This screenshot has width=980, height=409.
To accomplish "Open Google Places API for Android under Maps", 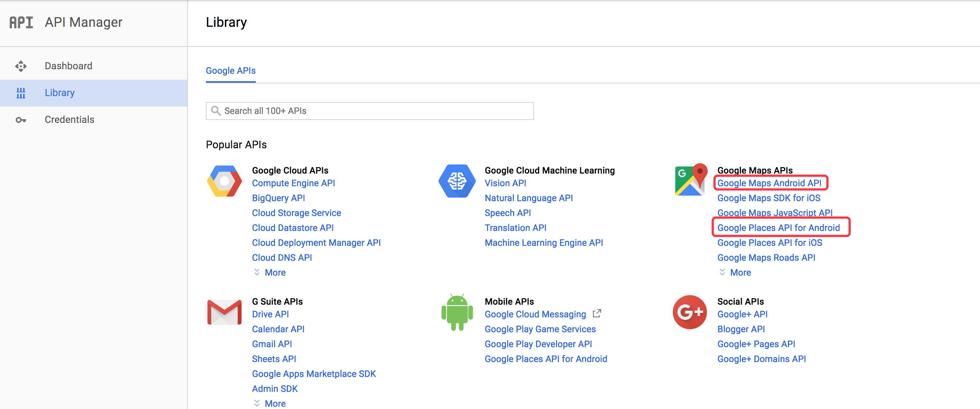I will click(x=778, y=228).
